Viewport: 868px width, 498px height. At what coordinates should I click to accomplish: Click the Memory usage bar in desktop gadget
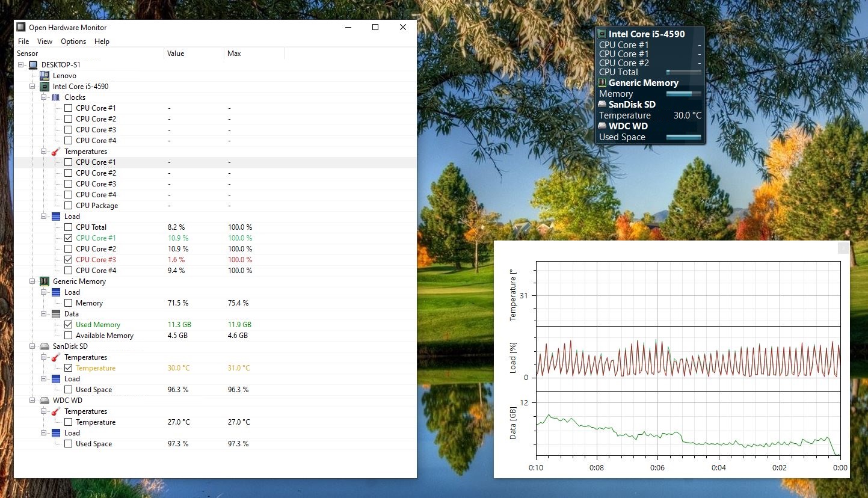(683, 94)
